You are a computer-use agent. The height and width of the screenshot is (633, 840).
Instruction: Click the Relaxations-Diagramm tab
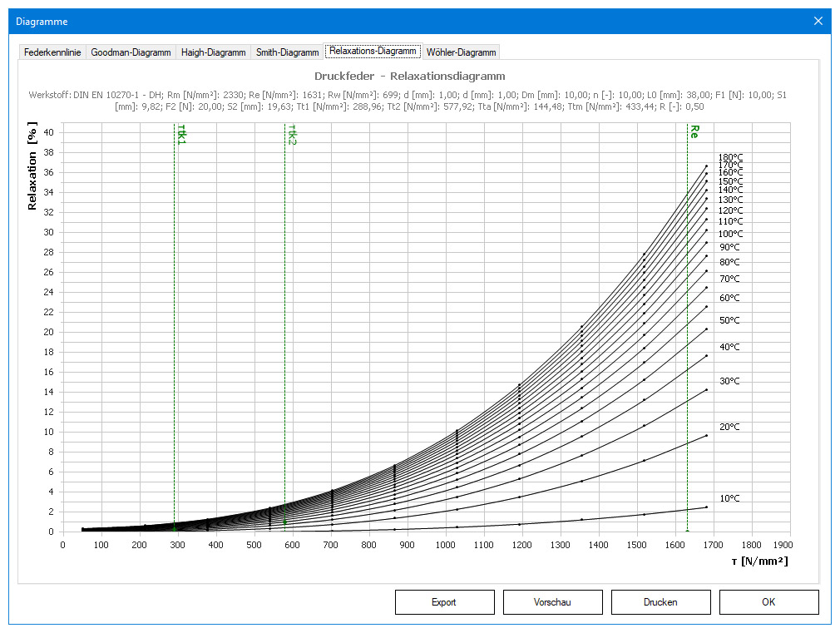[x=373, y=51]
